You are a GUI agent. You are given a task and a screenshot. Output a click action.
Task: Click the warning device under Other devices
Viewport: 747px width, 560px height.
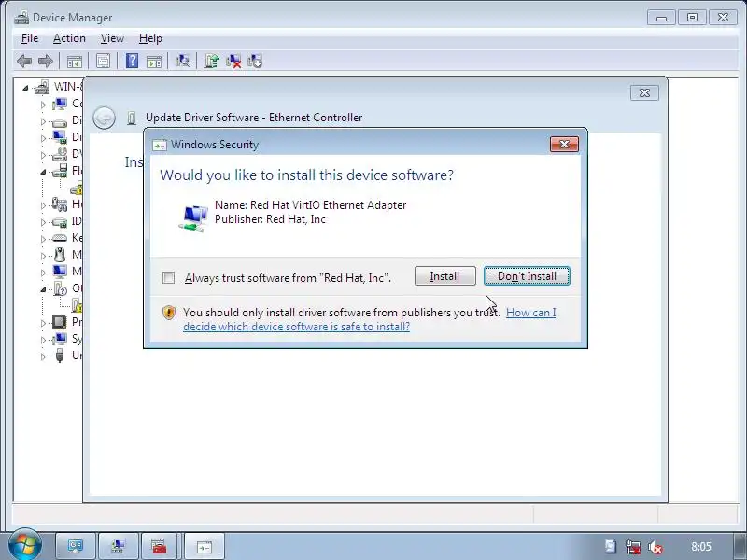coord(77,305)
